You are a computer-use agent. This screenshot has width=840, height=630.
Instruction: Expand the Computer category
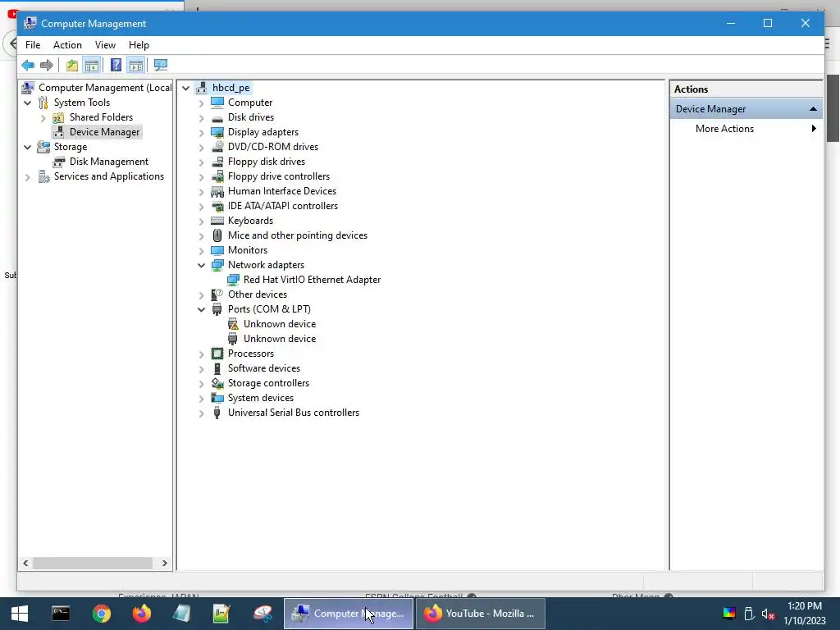202,103
